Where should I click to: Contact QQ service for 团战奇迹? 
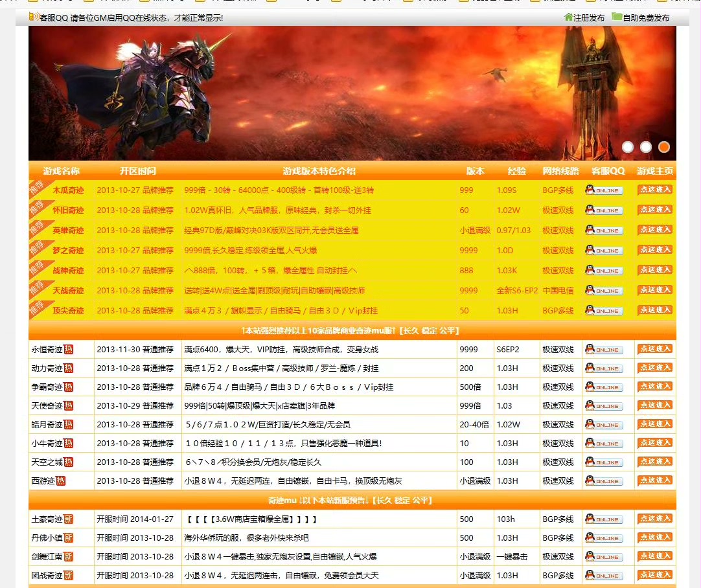[x=604, y=576]
